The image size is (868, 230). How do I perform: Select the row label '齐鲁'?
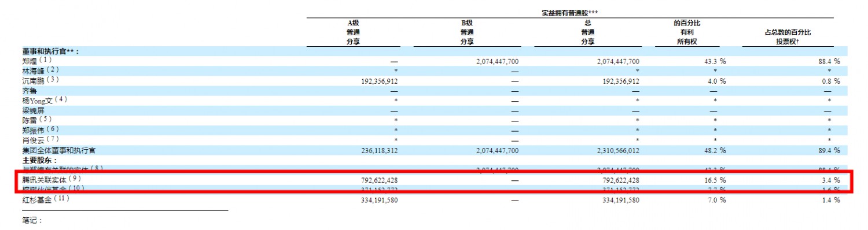click(29, 90)
